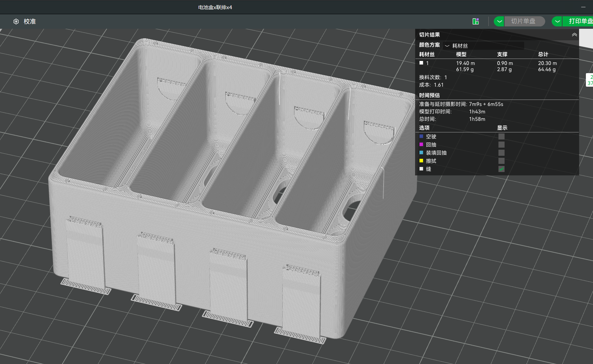Uncheck the 缝 seam display checkbox

[502, 169]
